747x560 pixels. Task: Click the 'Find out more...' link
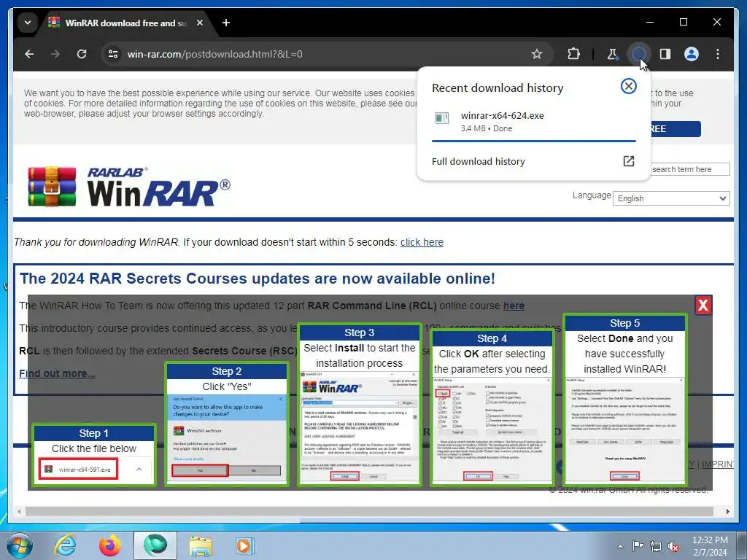pos(57,373)
